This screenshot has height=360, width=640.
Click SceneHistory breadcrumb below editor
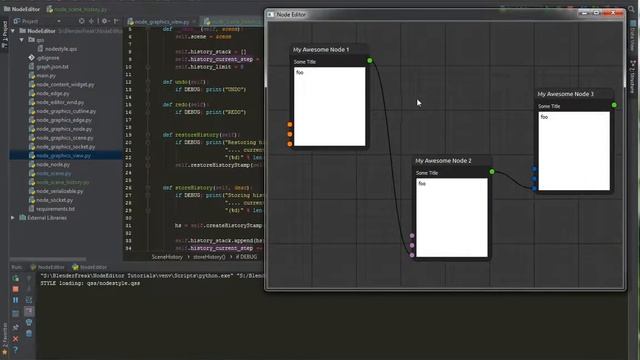click(167, 257)
